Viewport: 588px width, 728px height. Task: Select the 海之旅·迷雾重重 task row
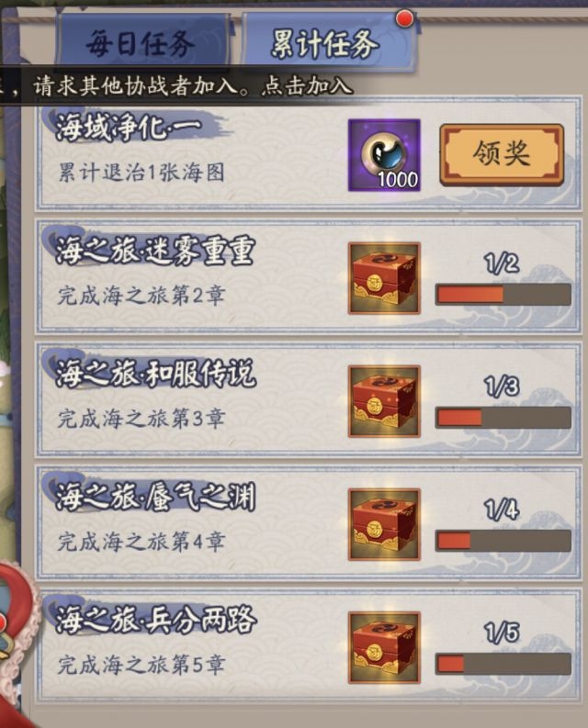pyautogui.click(x=309, y=277)
